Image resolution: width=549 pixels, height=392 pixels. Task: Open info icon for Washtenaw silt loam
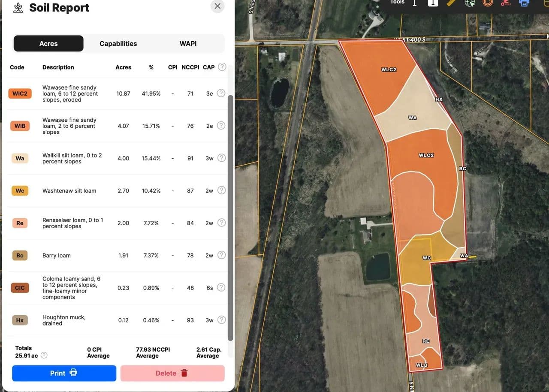click(x=221, y=190)
